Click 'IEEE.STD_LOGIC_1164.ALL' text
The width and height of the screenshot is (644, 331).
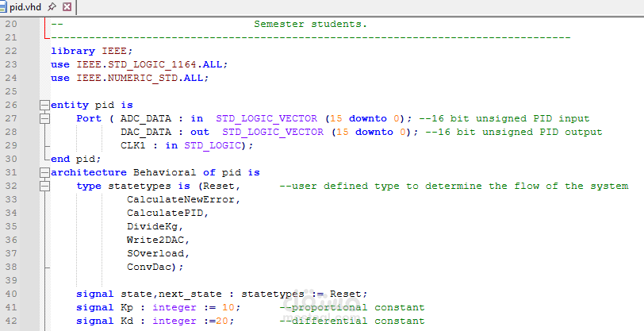point(149,64)
